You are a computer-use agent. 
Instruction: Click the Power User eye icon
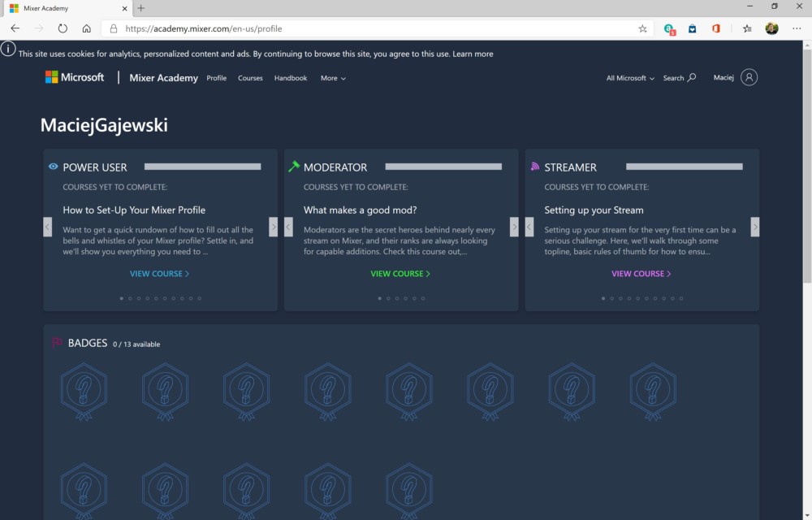tap(54, 167)
